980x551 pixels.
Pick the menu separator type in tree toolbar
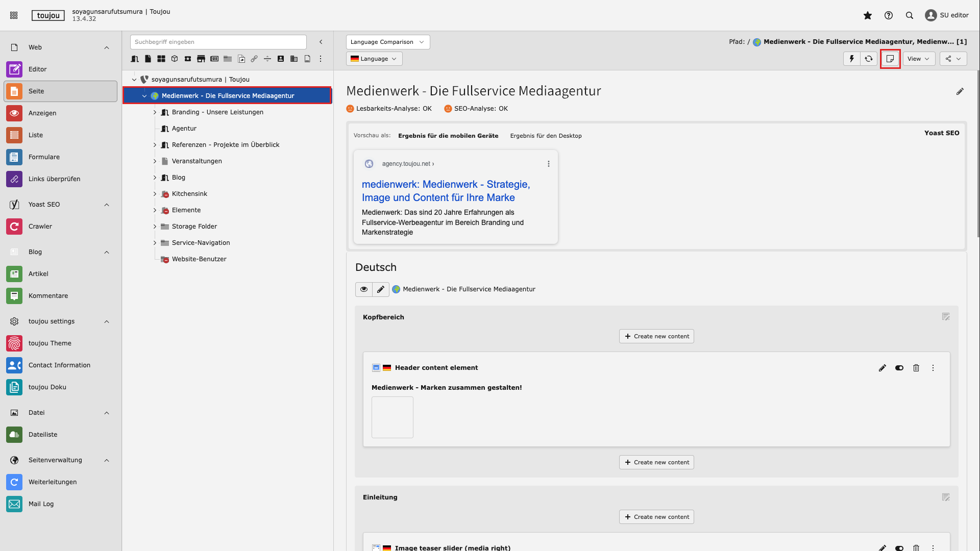[267, 59]
